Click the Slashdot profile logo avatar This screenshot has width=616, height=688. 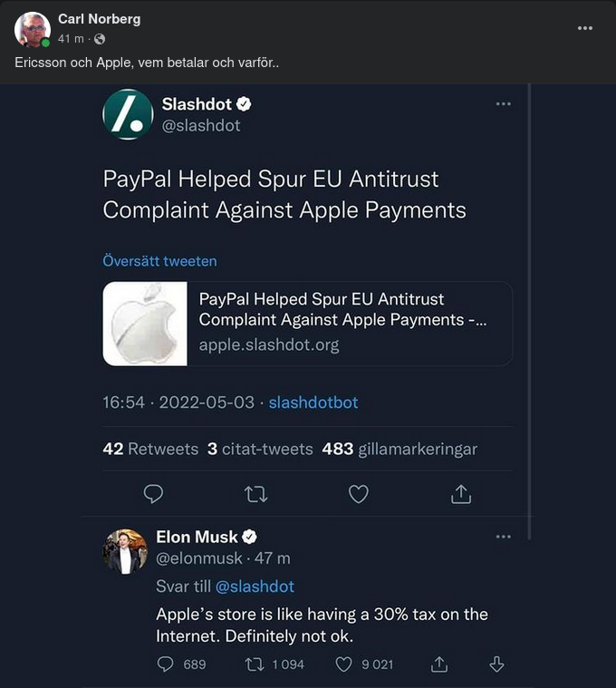(128, 114)
